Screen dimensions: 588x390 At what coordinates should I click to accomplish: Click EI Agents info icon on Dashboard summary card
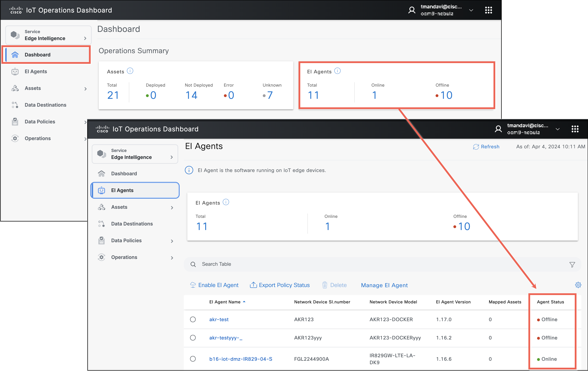[337, 71]
